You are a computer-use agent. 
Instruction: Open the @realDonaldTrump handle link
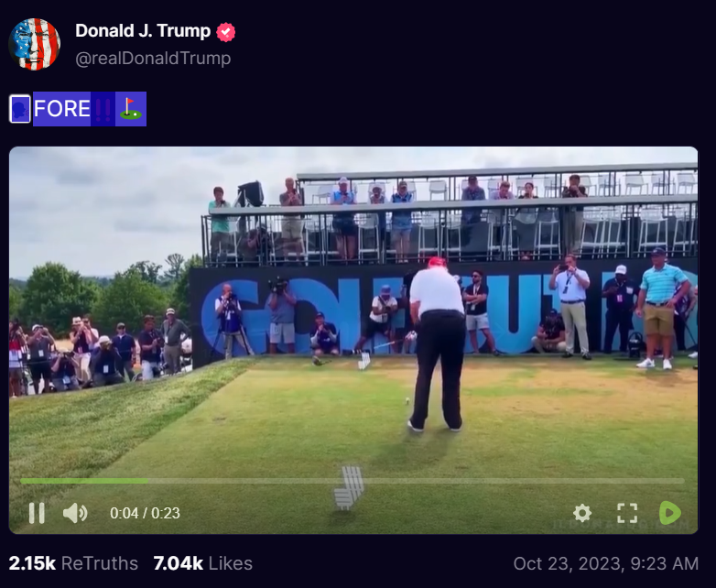click(153, 59)
